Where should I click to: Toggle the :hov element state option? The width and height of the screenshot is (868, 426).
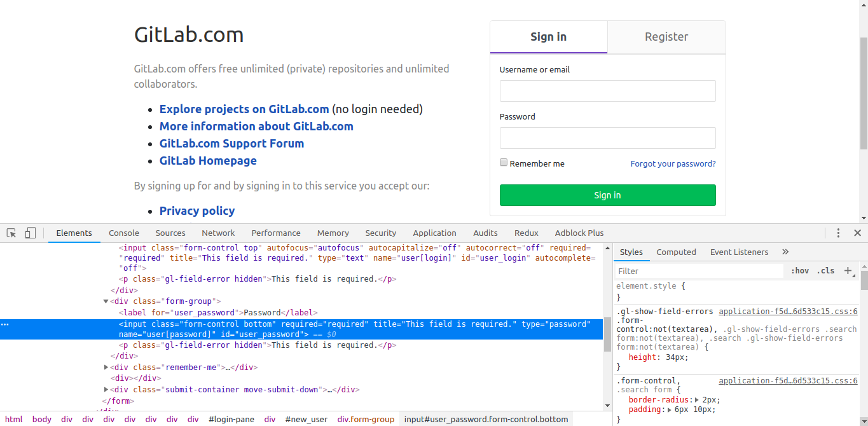coord(800,271)
